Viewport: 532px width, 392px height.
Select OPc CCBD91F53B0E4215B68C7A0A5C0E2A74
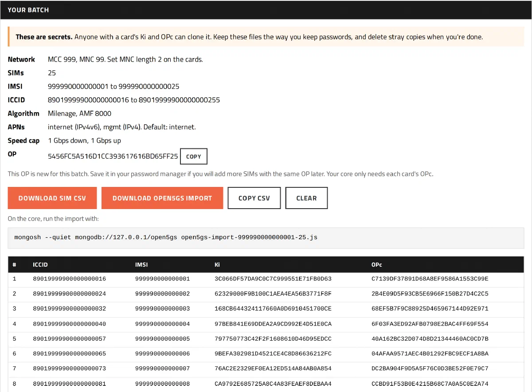pyautogui.click(x=430, y=384)
